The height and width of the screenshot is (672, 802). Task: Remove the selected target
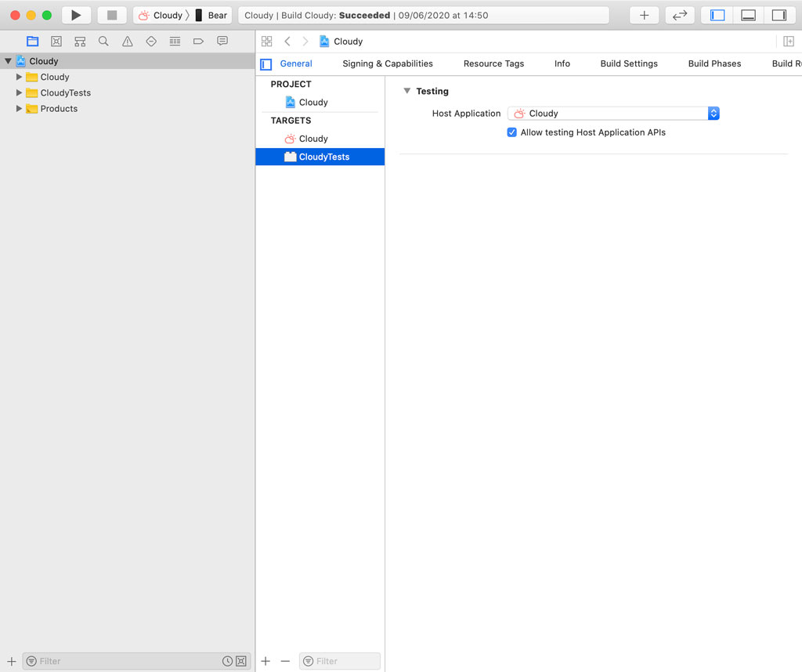(x=285, y=661)
